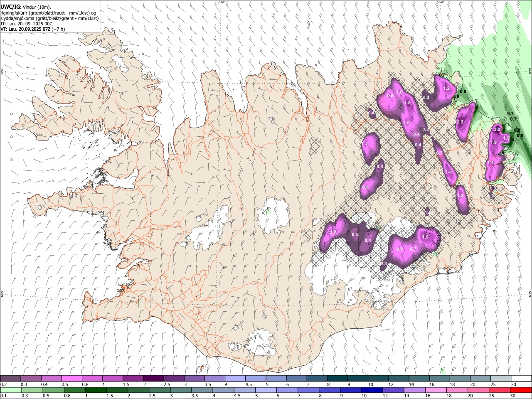Pick the top-row bright pink swatch between 0.5 and 0.8

click(72, 379)
